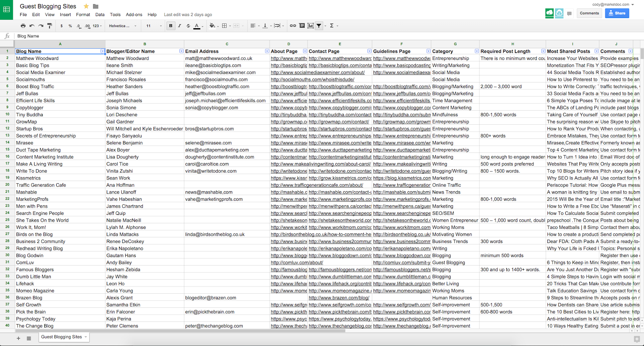The width and height of the screenshot is (644, 346).
Task: Click the light-blue collaborator avatar
Action: coord(559,13)
